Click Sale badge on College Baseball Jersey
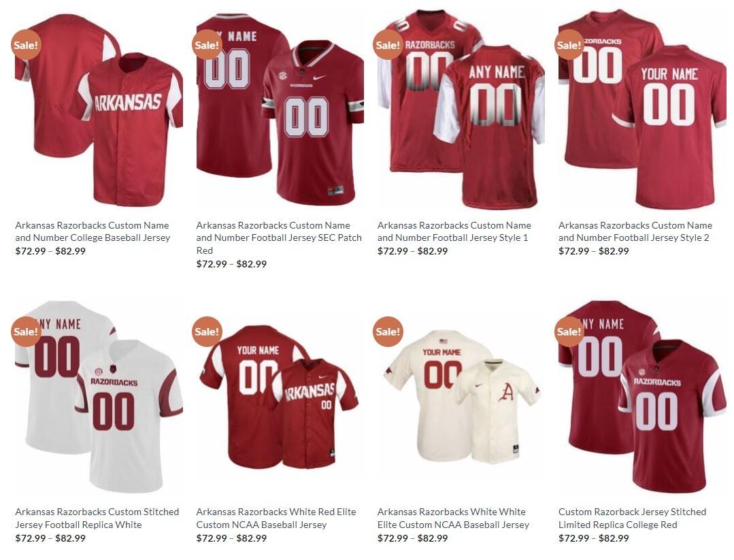The height and width of the screenshot is (560, 734). click(x=26, y=45)
